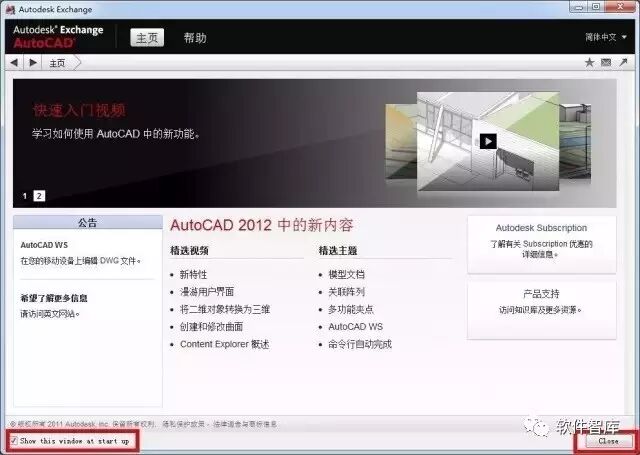This screenshot has width=640, height=455.
Task: Click the Autodesk Subscription card
Action: [541, 244]
